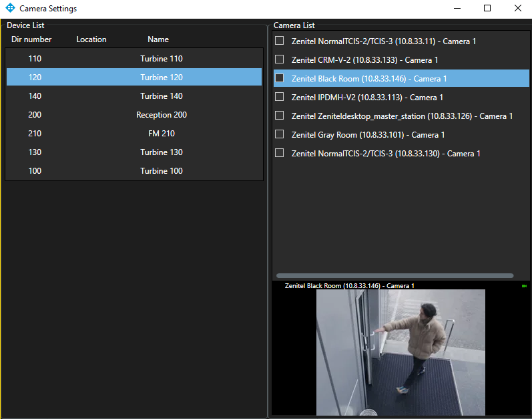Click the green camera status icon above preview

click(x=524, y=286)
